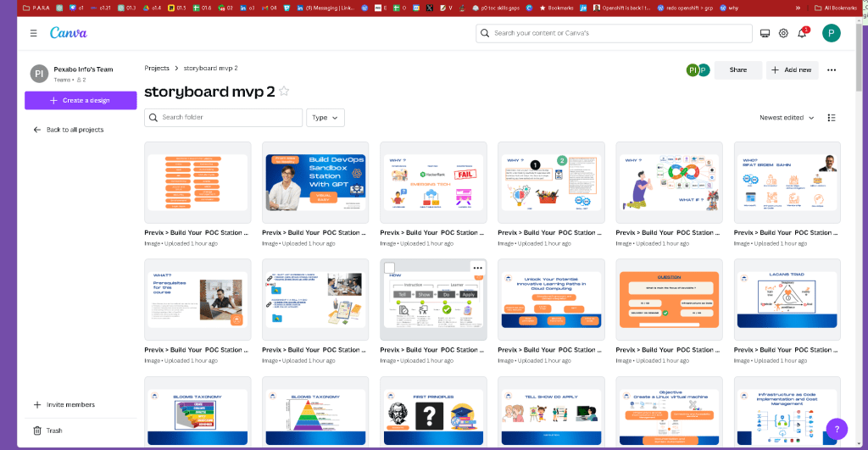The width and height of the screenshot is (868, 450).
Task: Open the X (Twitter) bookmark
Action: point(430,8)
